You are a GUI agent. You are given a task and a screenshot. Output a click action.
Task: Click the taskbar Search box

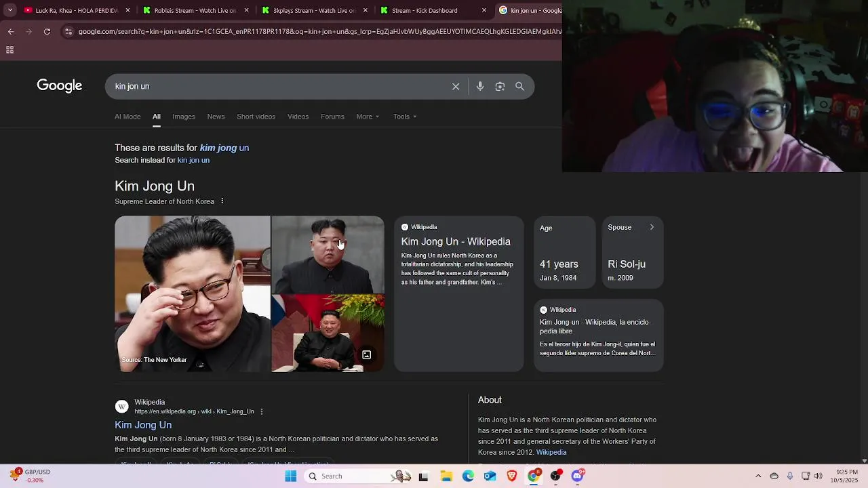(x=358, y=476)
